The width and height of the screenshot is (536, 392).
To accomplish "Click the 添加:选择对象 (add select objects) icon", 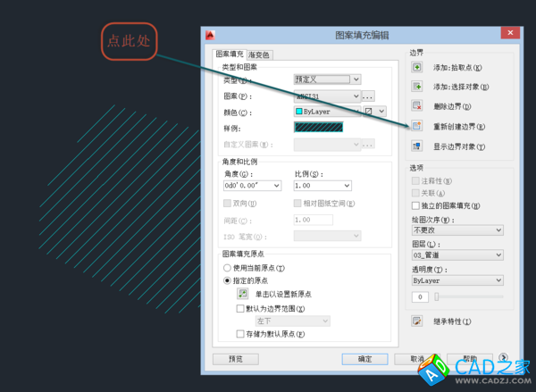I will click(416, 87).
